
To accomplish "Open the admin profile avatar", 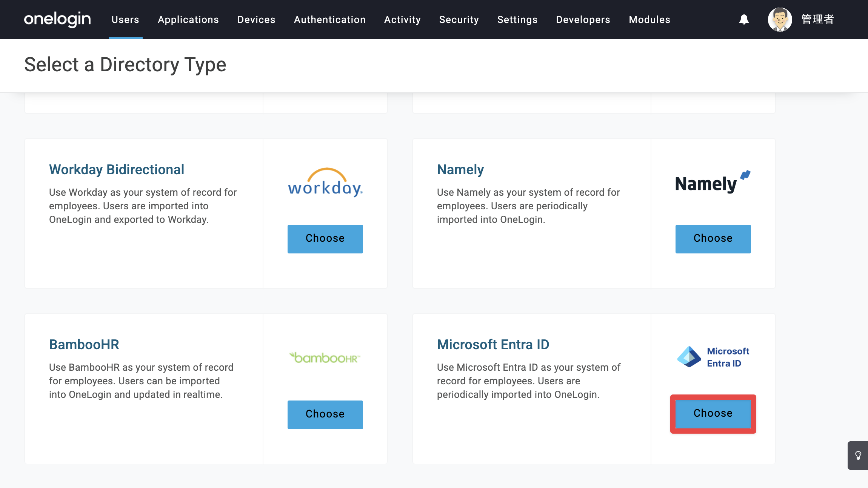I will tap(780, 19).
